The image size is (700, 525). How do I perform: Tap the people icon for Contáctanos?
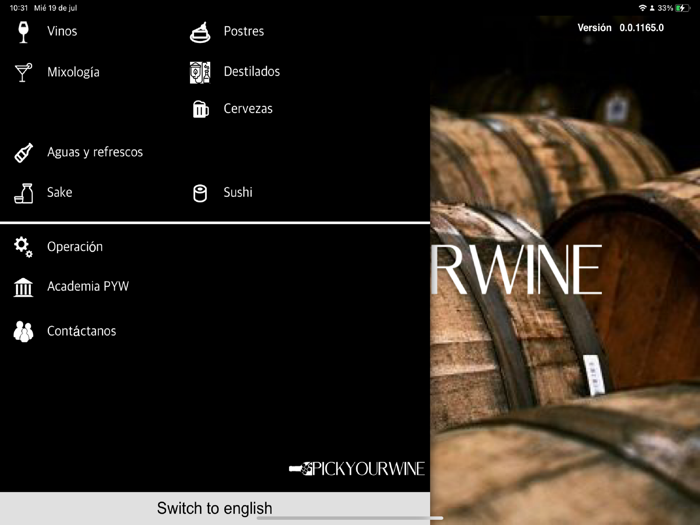(23, 332)
